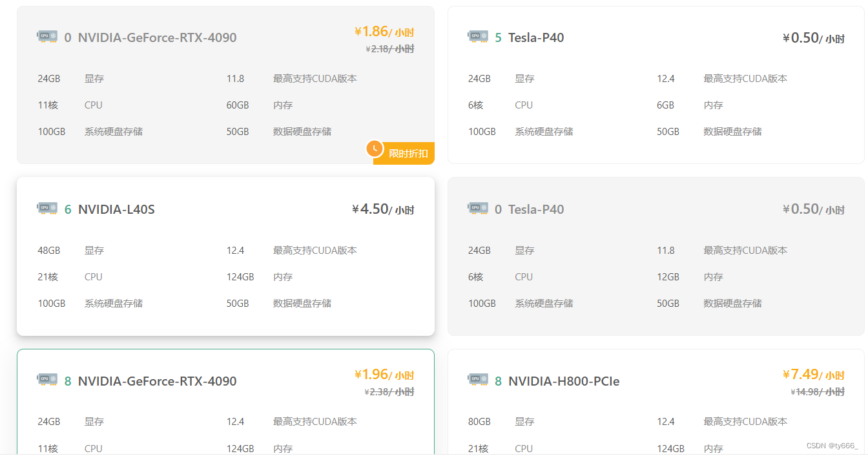Click the GPU icon beside NVIDIA-H800-PCIe
The image size is (868, 456).
pyautogui.click(x=478, y=380)
